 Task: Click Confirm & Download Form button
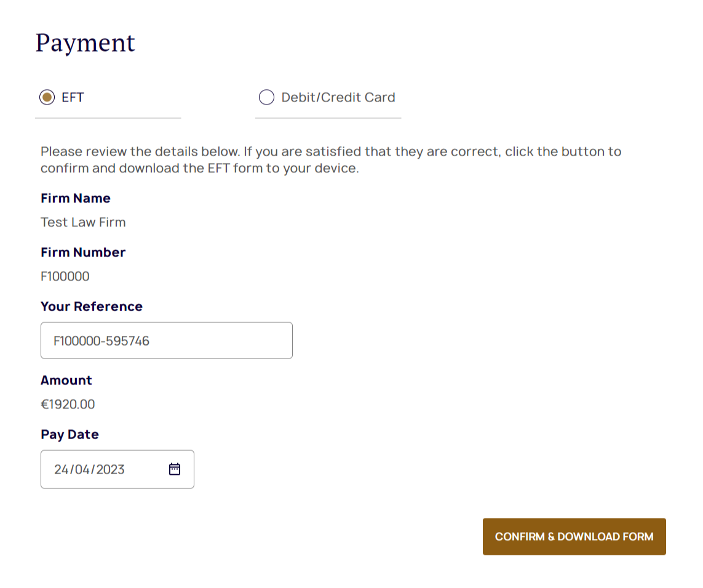coord(574,536)
